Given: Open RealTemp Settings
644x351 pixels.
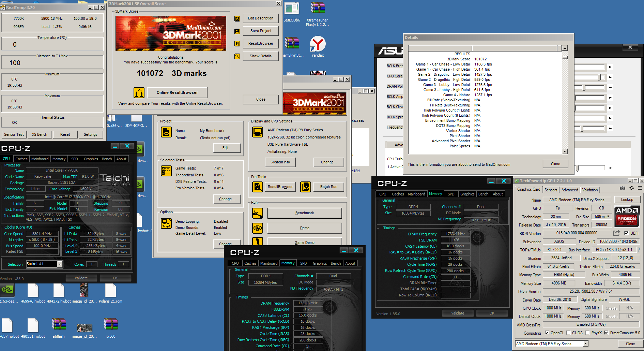Looking at the screenshot, I should (x=91, y=134).
